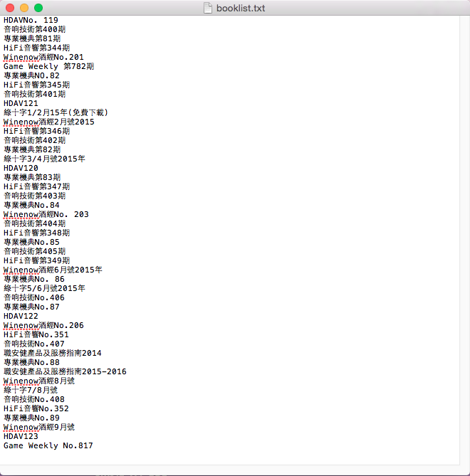Click the line 'Winenow酒經6月號2015年'
The height and width of the screenshot is (476, 470).
(53, 270)
